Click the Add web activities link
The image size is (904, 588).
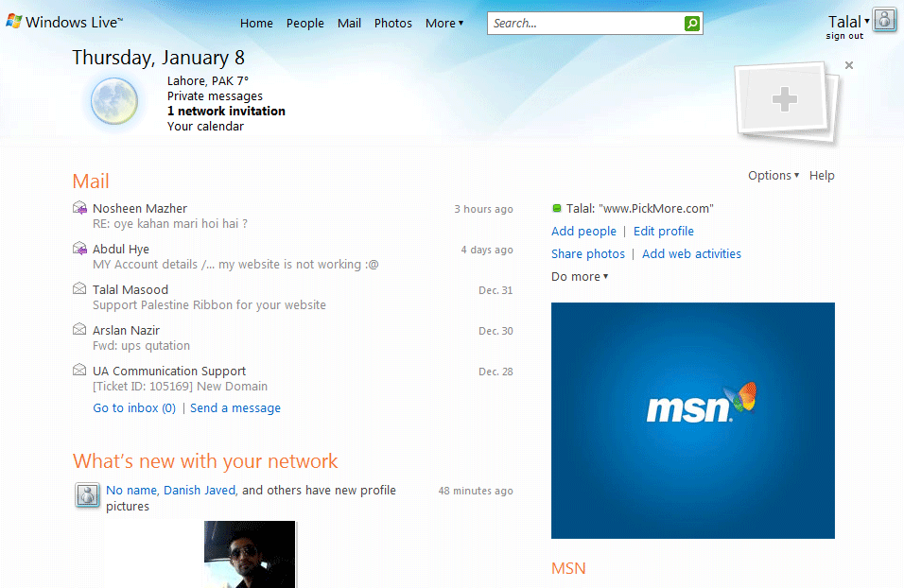692,253
